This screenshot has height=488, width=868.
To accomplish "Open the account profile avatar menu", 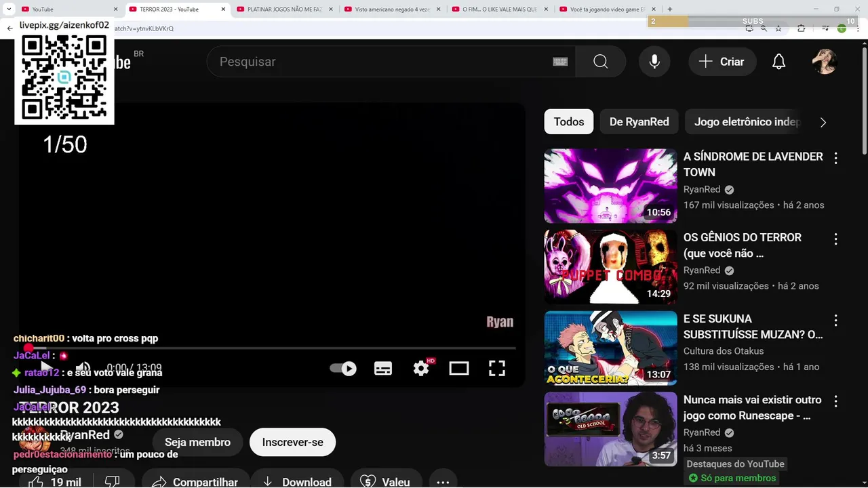I will pyautogui.click(x=825, y=62).
